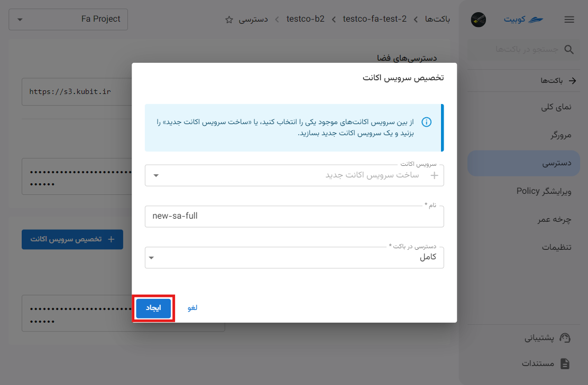
Task: Click the search magnifier icon
Action: coord(569,50)
